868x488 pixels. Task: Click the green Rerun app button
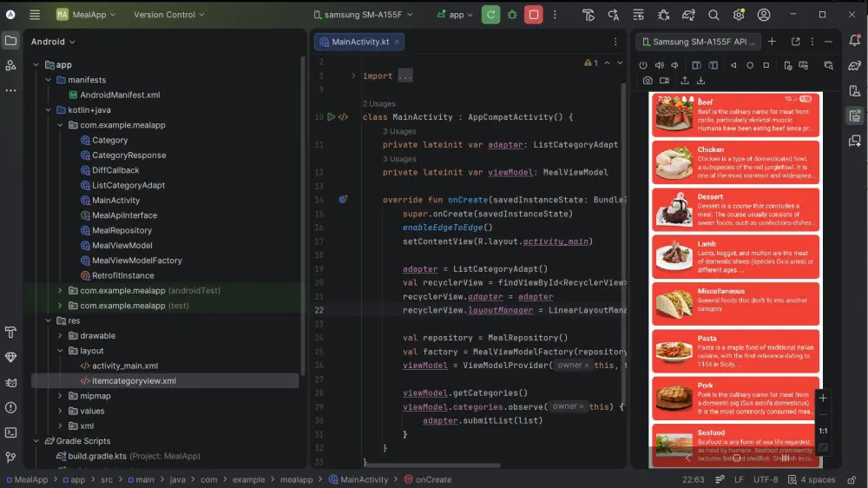click(x=491, y=15)
